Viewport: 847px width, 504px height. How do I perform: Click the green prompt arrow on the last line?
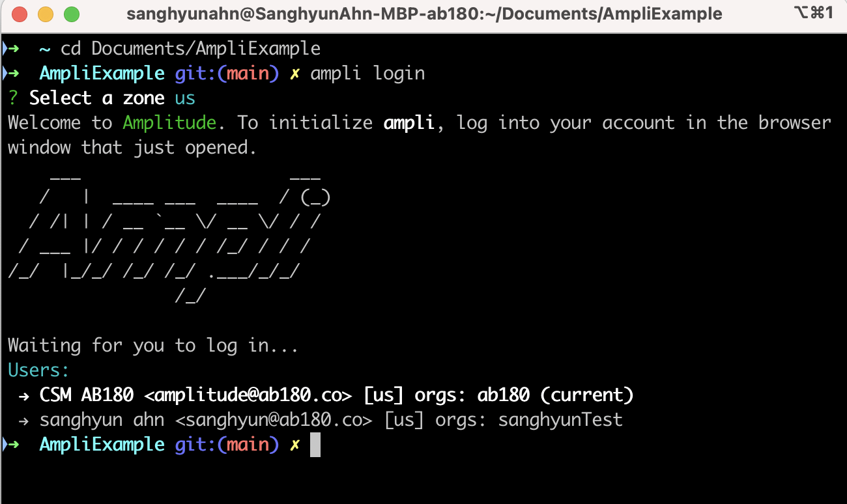[x=13, y=445]
